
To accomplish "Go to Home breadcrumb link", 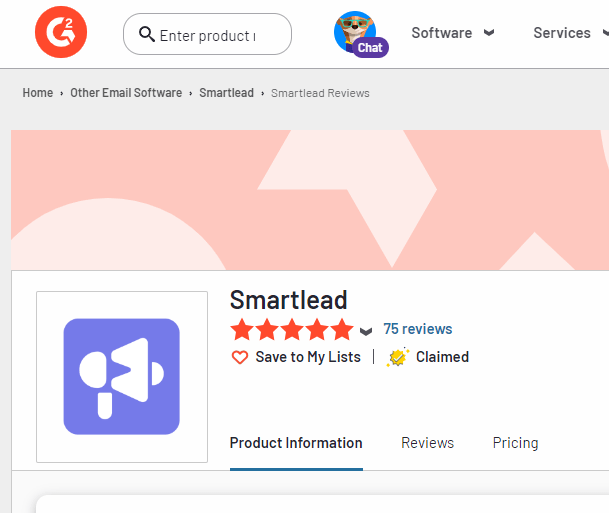I will coord(38,93).
